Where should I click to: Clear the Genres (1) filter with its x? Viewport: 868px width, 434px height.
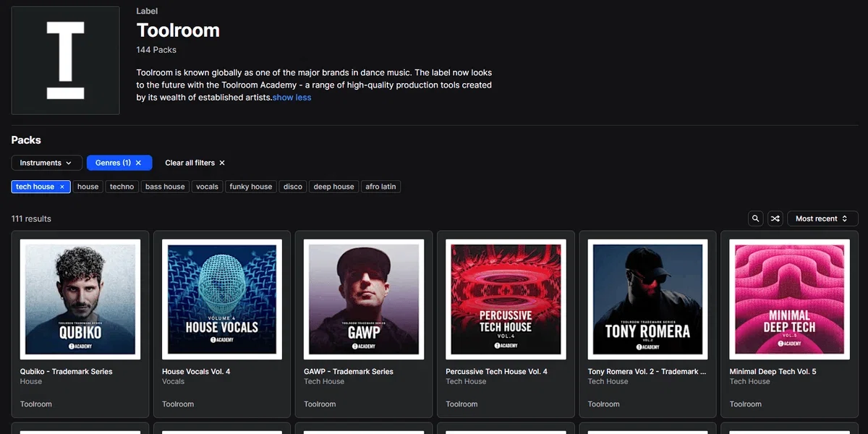(x=138, y=163)
